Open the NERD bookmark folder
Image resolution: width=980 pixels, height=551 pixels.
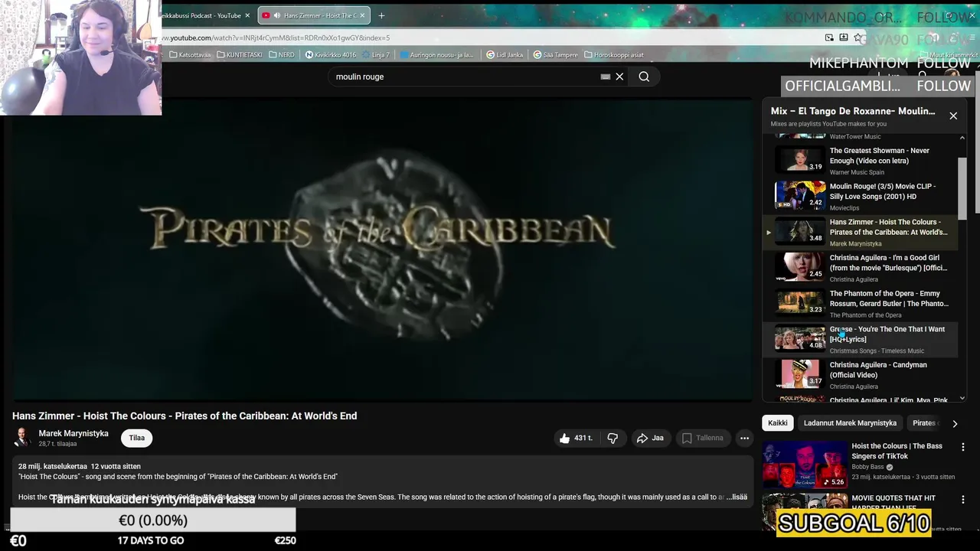(282, 55)
